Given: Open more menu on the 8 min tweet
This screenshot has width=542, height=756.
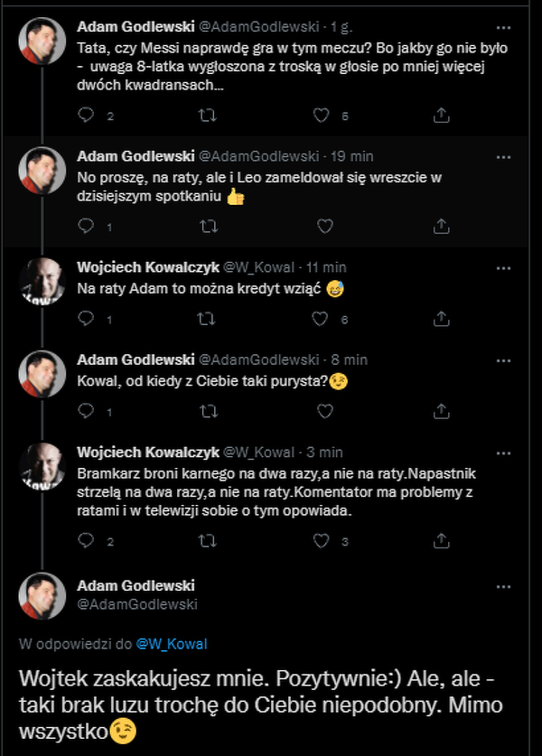Looking at the screenshot, I should tap(504, 359).
